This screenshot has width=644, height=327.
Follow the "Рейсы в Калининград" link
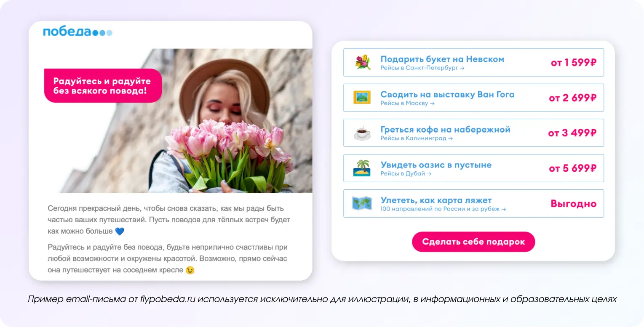[416, 138]
